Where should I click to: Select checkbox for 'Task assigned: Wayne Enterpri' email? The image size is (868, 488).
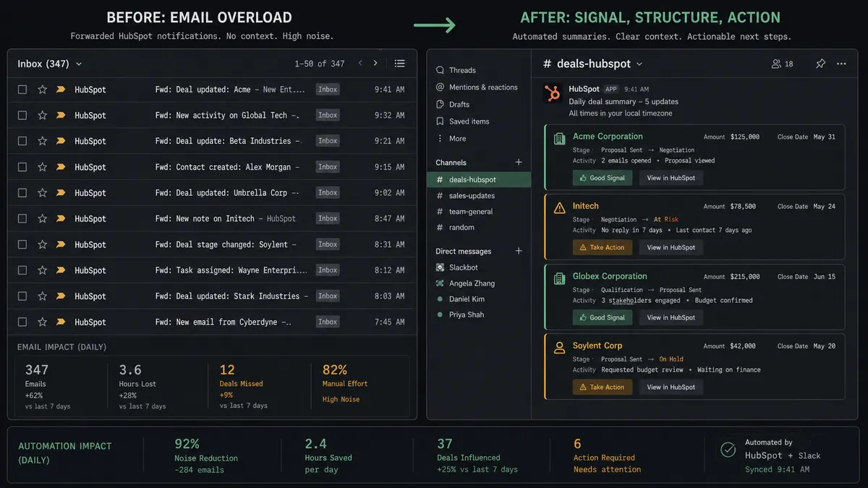(x=22, y=270)
